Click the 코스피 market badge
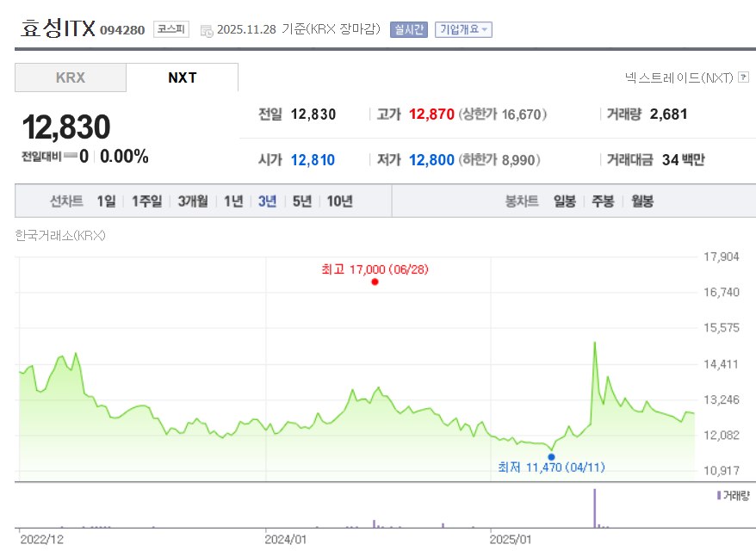The image size is (756, 557). pyautogui.click(x=171, y=29)
